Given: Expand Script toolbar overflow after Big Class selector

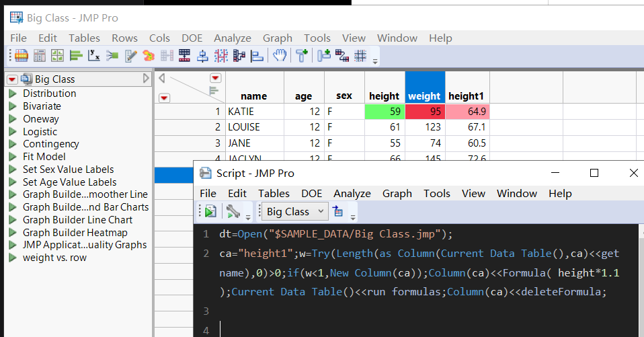Looking at the screenshot, I should (x=353, y=217).
